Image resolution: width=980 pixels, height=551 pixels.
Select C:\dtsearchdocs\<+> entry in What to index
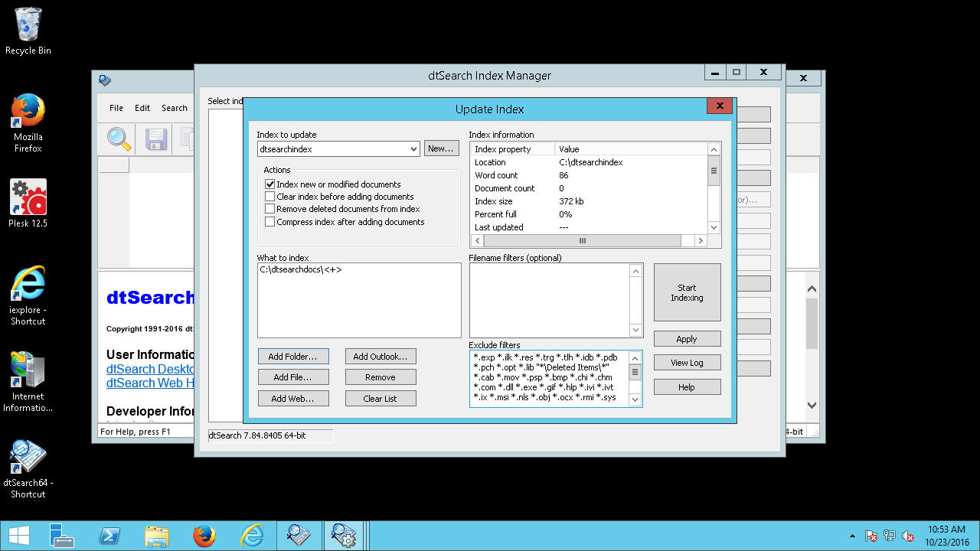(301, 269)
